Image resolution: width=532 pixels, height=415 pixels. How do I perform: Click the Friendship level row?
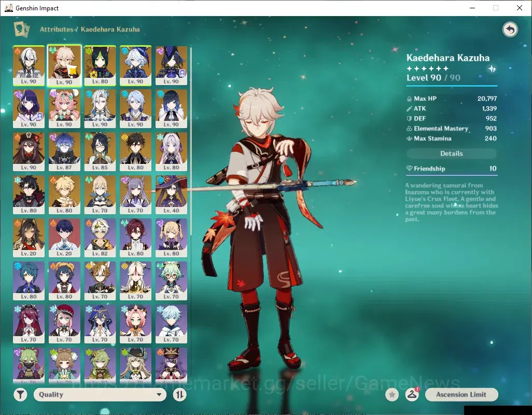(x=452, y=169)
